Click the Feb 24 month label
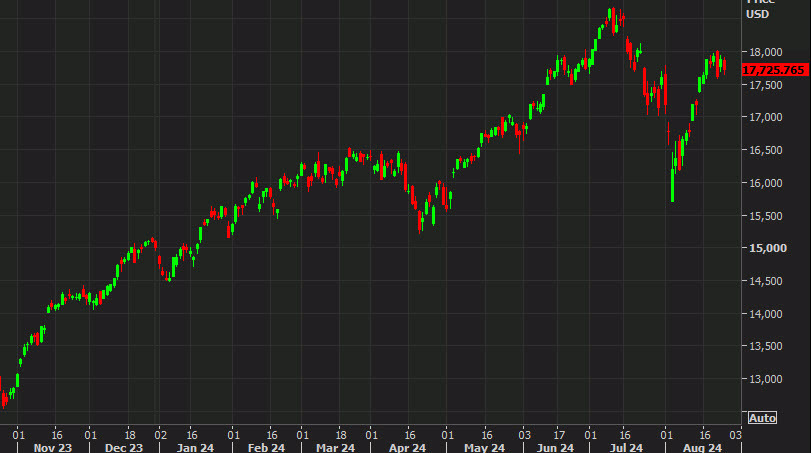The image size is (811, 453). (266, 447)
